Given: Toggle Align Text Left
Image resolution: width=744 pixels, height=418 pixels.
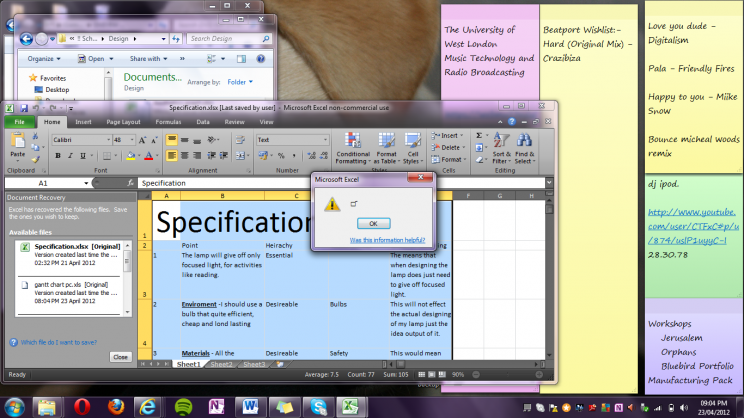Looking at the screenshot, I should coord(171,156).
